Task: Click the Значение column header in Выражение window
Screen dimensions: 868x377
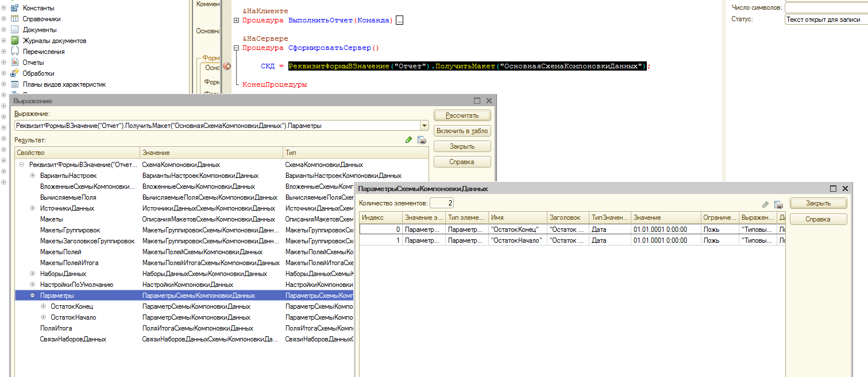Action: click(211, 153)
